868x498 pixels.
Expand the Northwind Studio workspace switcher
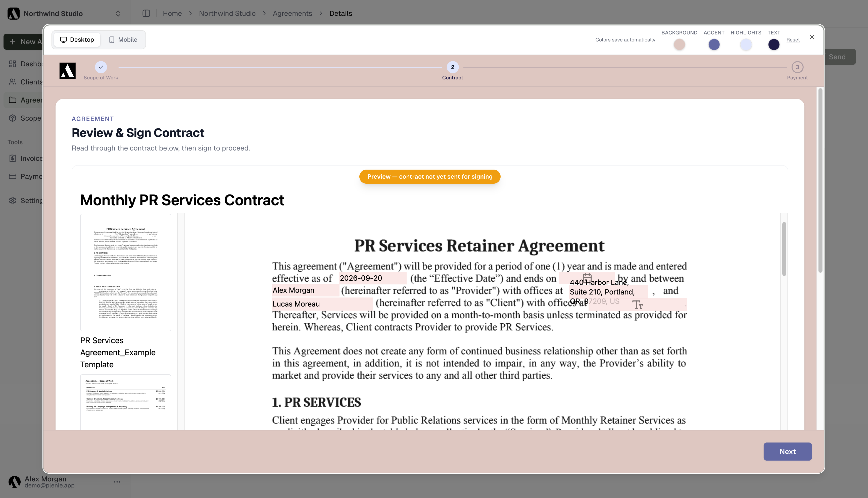click(118, 13)
